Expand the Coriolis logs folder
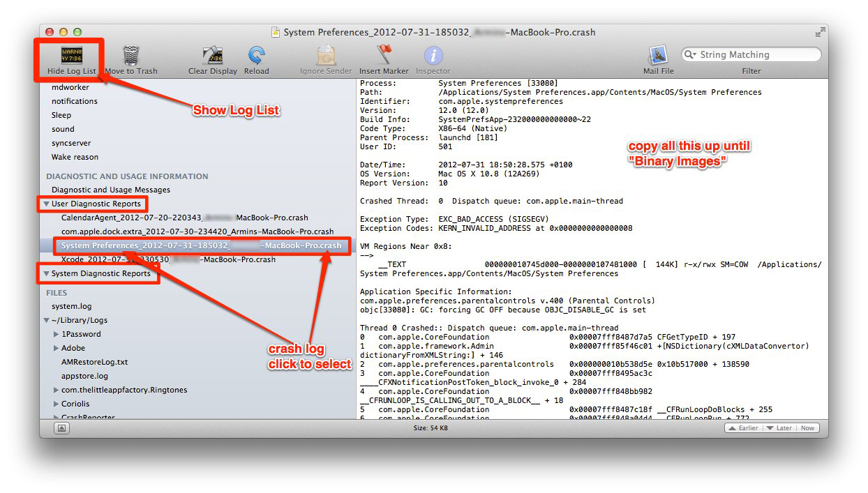 click(x=57, y=404)
